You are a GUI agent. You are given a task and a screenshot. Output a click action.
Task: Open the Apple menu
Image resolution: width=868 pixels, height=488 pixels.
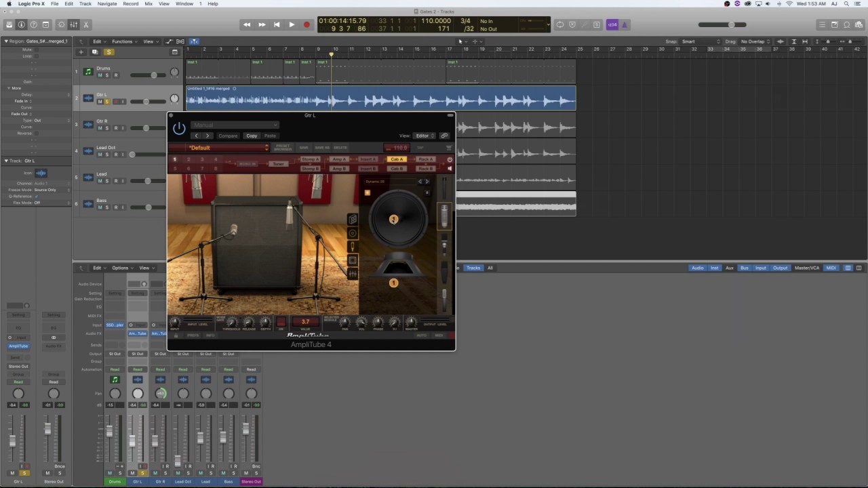9,3
